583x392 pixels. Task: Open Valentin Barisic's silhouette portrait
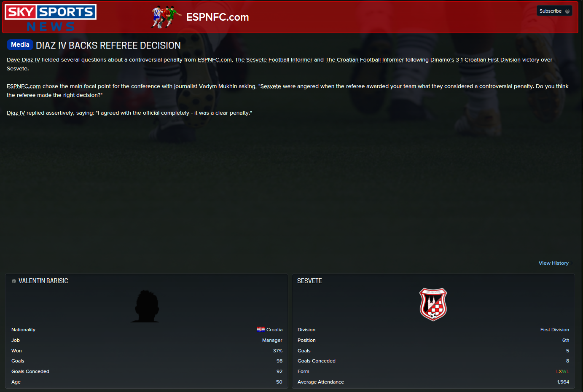(145, 306)
